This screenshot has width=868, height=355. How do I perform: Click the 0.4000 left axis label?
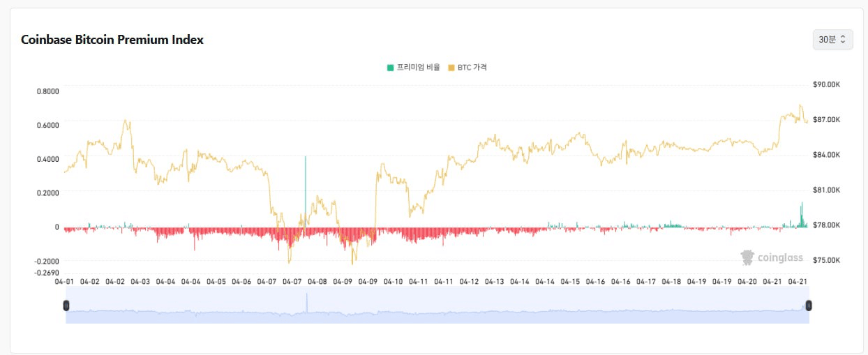[48, 159]
